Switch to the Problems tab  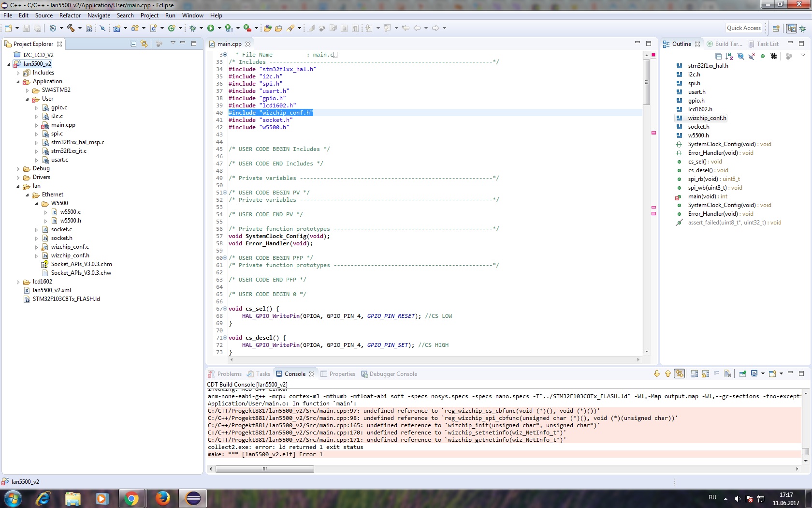point(225,374)
